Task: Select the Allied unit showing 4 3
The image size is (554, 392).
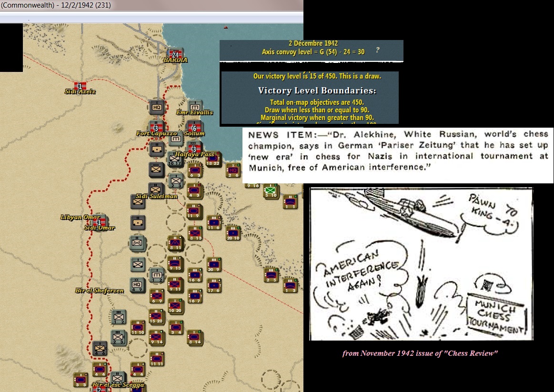Action: point(195,191)
